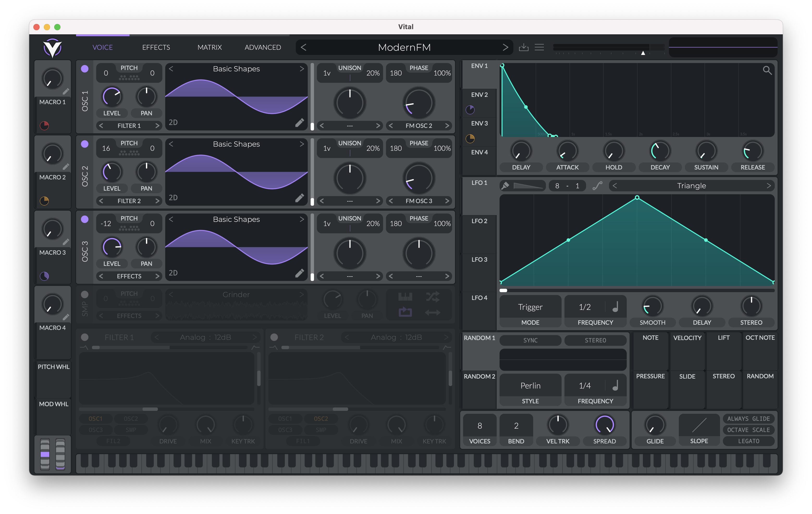This screenshot has height=514, width=812.
Task: Open the hamburger menu icon
Action: coord(539,47)
